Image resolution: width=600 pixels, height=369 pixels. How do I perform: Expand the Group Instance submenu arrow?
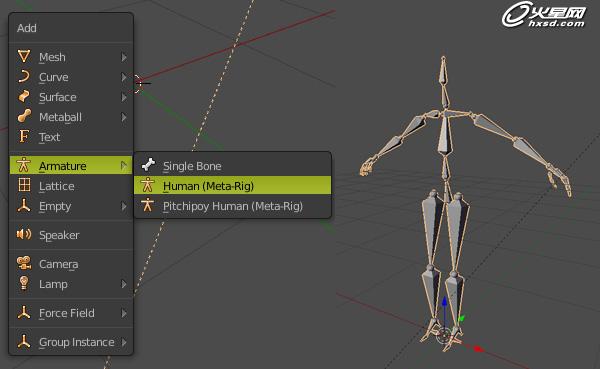point(124,342)
